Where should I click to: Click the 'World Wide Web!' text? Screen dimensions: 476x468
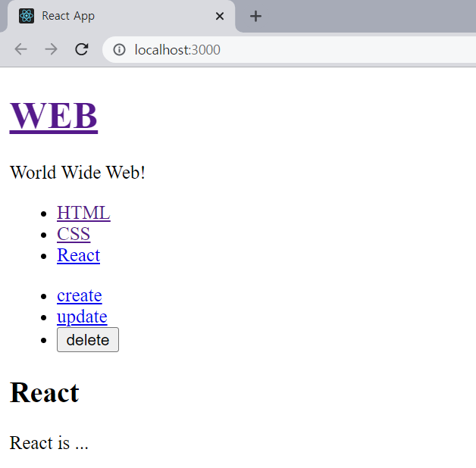coord(77,172)
